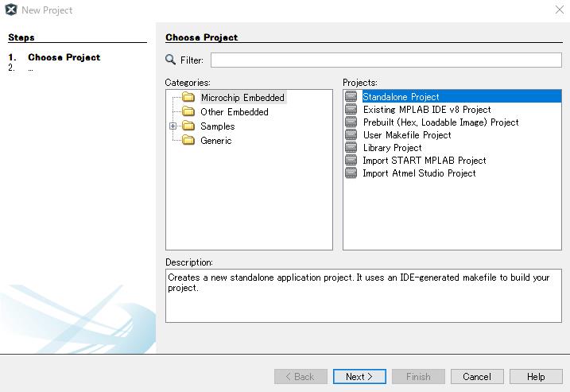Choose User Makefile Project

coord(407,135)
